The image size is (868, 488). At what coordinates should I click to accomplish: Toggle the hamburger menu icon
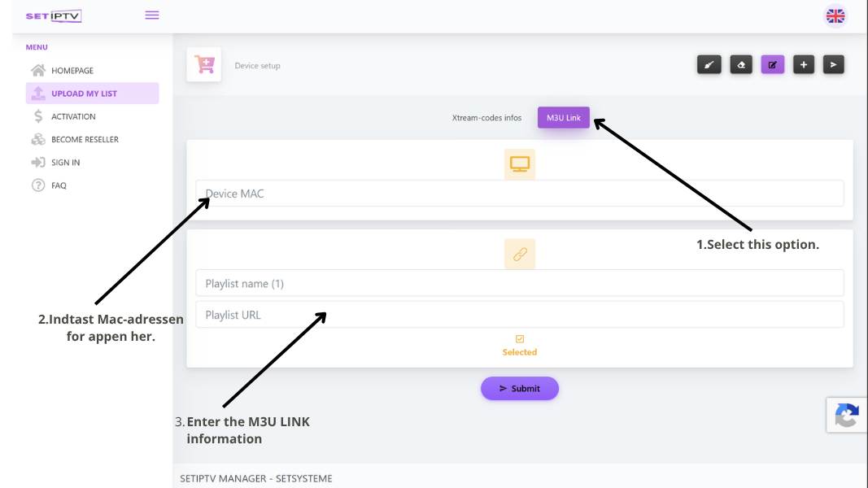coord(151,15)
